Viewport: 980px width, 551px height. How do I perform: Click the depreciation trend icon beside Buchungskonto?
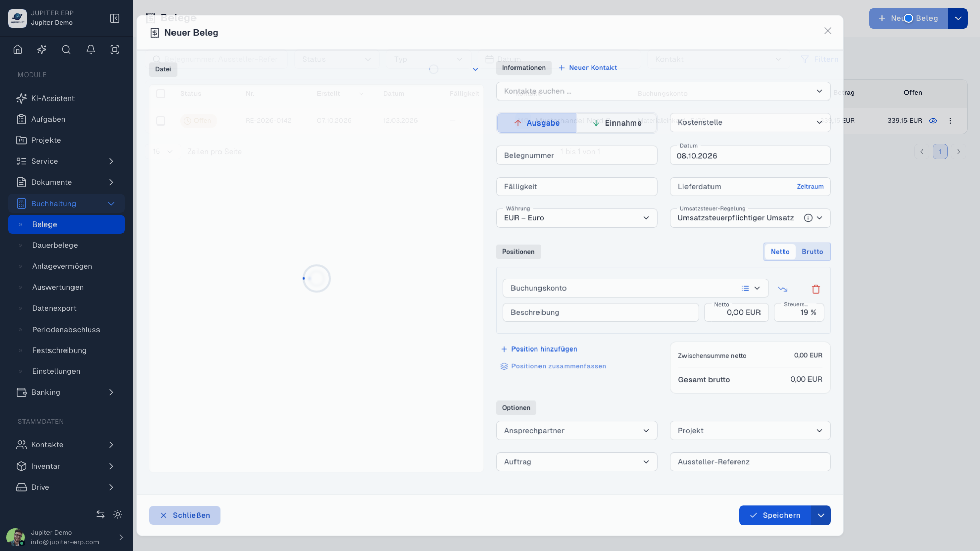point(782,289)
